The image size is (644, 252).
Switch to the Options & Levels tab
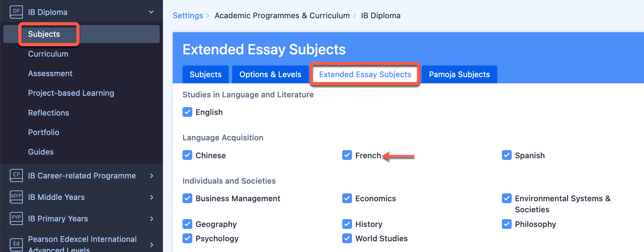(x=270, y=75)
